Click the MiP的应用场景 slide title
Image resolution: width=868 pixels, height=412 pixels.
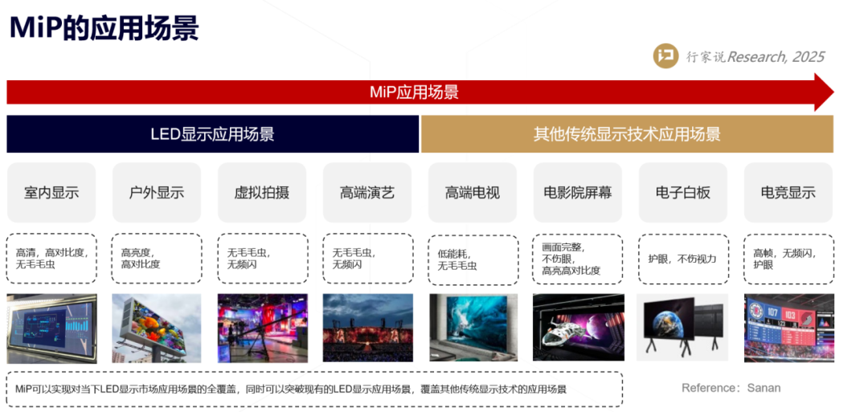tap(104, 27)
